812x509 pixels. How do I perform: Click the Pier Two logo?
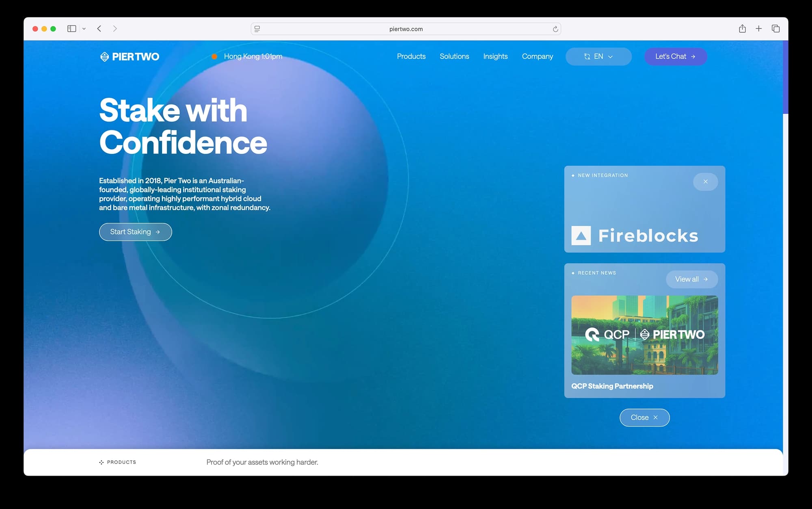coord(130,56)
